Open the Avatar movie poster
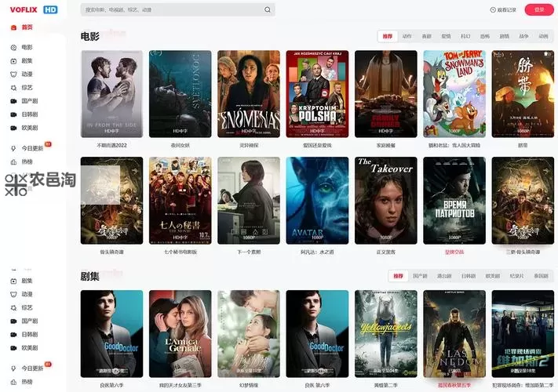558x392 pixels. point(316,201)
